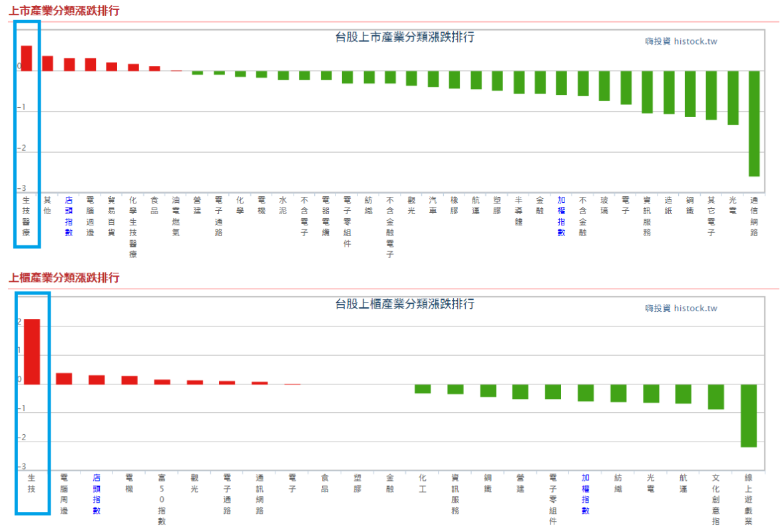Click the green 其它電子 bar
This screenshot has height=532, width=784.
pos(711,95)
